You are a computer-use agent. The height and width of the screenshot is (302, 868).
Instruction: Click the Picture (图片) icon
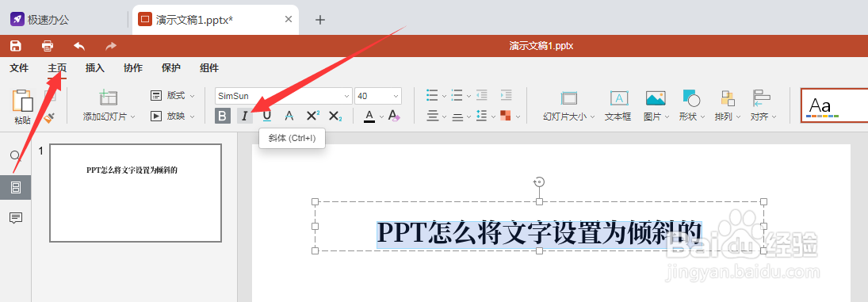coord(656,98)
